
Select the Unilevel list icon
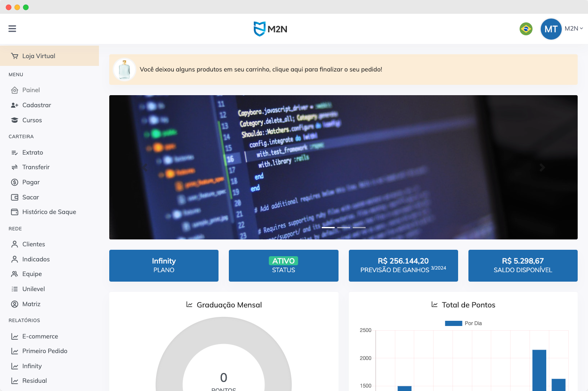coord(14,289)
